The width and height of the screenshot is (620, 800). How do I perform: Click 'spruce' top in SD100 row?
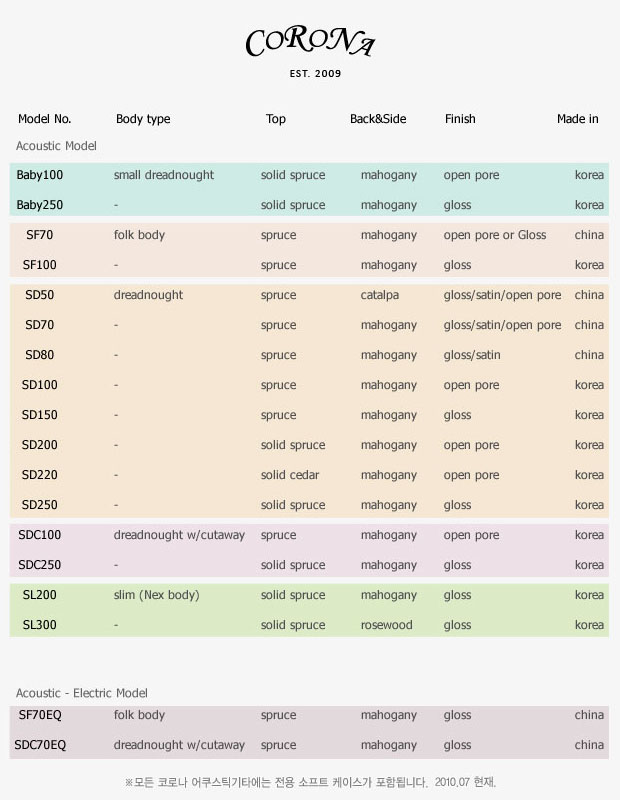point(278,386)
